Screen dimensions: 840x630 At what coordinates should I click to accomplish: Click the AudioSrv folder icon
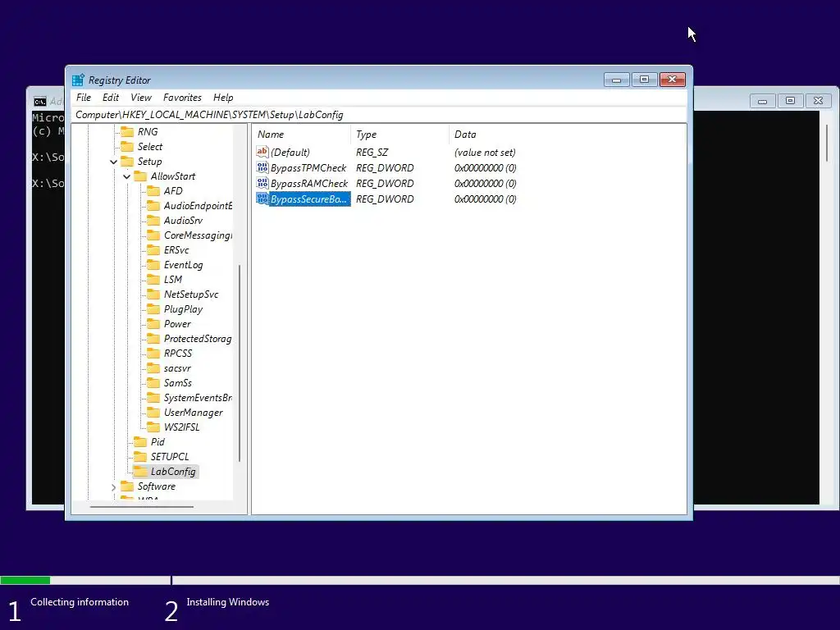(x=153, y=220)
